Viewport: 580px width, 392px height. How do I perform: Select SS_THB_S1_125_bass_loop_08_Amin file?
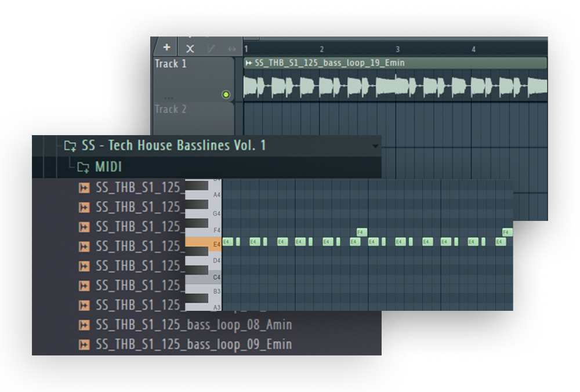coord(194,325)
